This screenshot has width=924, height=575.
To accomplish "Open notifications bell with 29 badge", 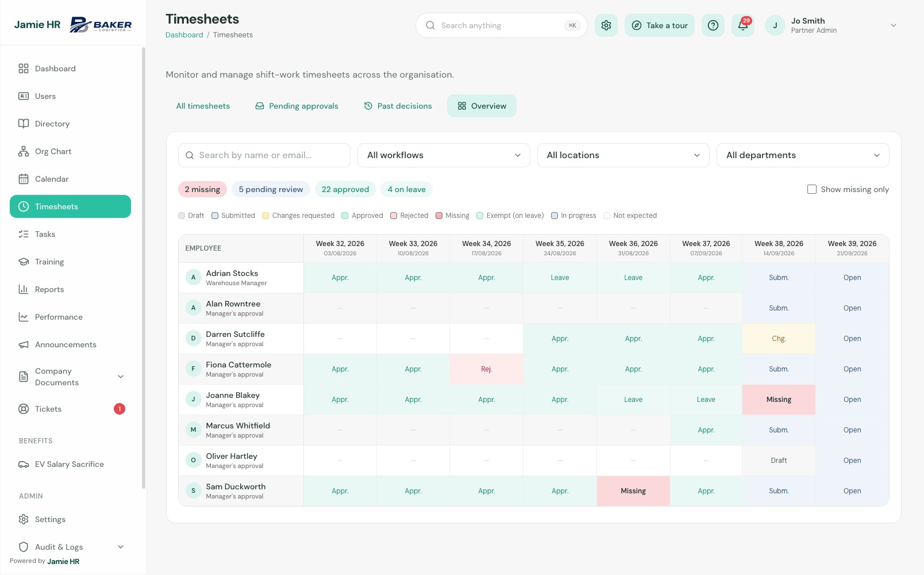I will (x=743, y=25).
